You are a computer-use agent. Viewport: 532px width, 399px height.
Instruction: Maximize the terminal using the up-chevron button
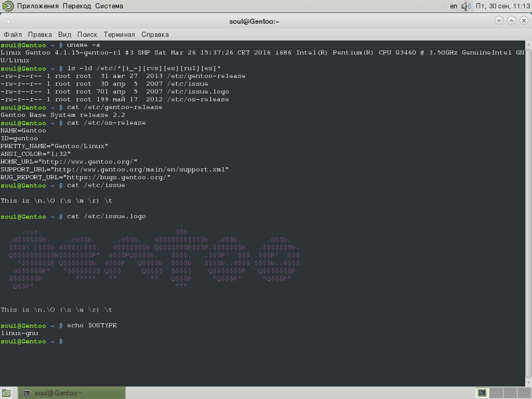click(x=511, y=20)
